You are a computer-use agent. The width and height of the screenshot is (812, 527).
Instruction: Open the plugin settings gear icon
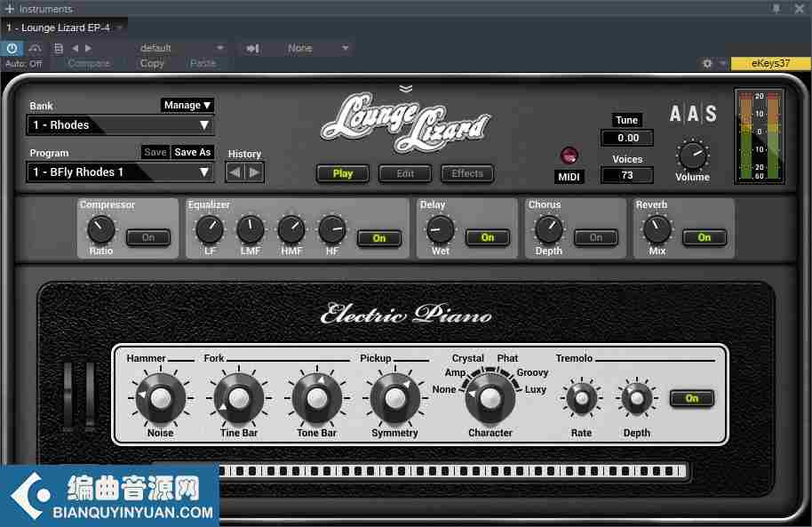point(707,63)
